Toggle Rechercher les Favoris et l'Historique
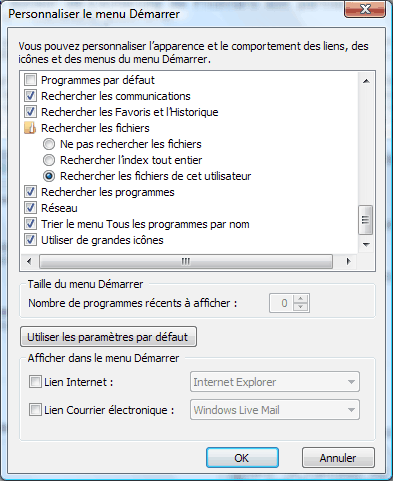 point(30,112)
